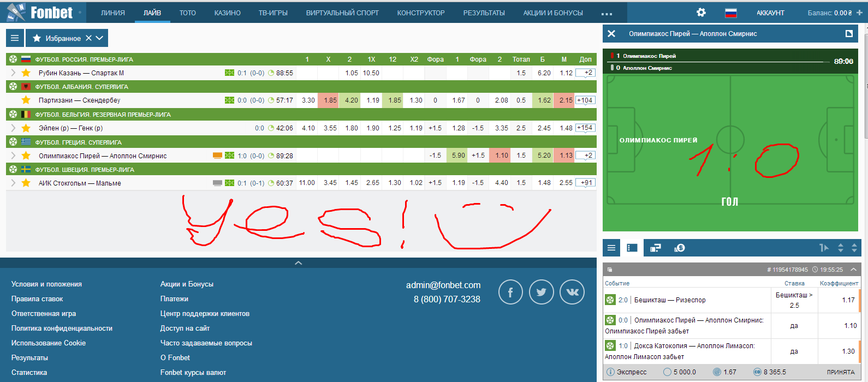Open the VK social icon
The height and width of the screenshot is (382, 868).
(572, 292)
